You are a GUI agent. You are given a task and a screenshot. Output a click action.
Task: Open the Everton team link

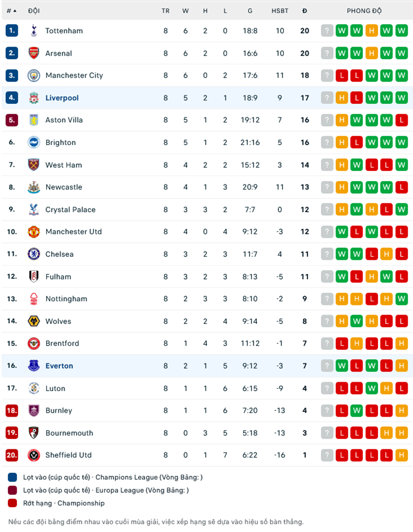[59, 366]
